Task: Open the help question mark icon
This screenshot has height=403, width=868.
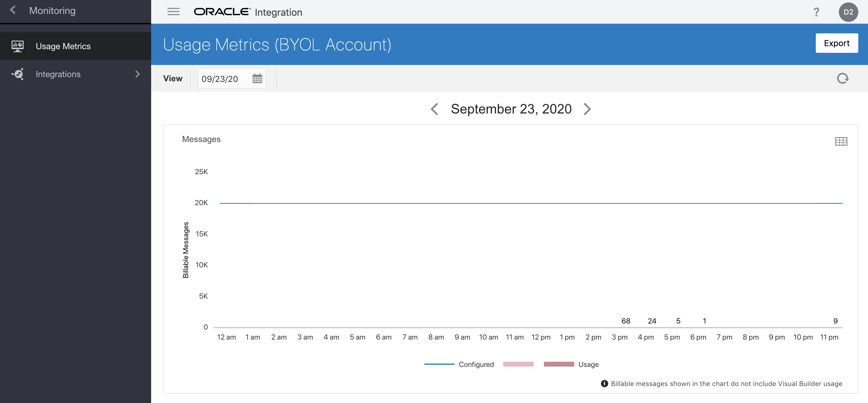Action: [816, 12]
